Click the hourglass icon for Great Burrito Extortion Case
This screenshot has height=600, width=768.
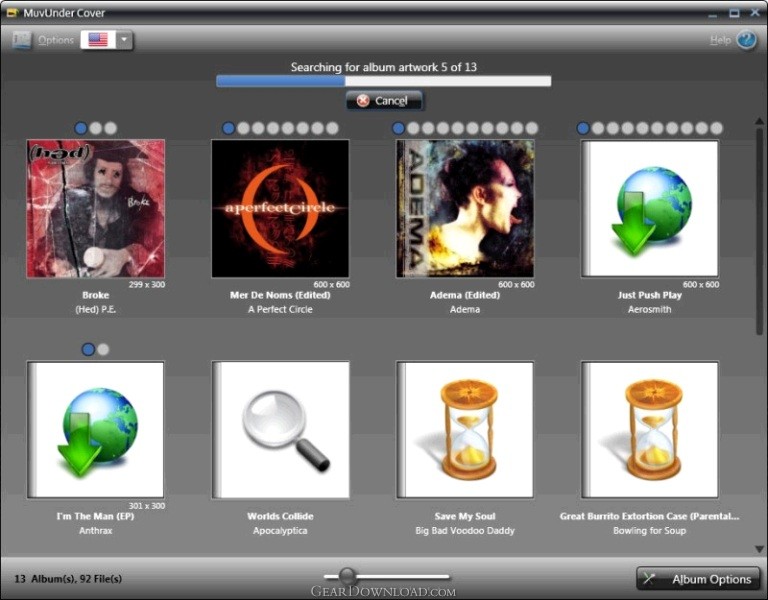(650, 430)
